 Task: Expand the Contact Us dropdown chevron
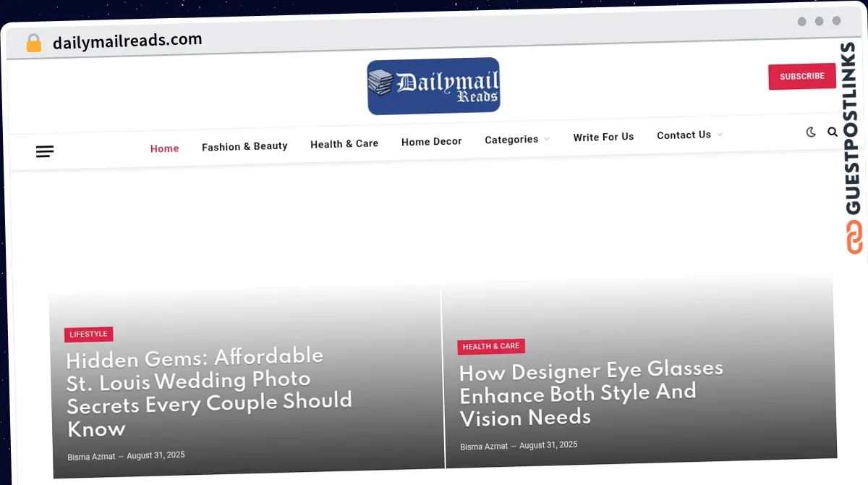[720, 135]
